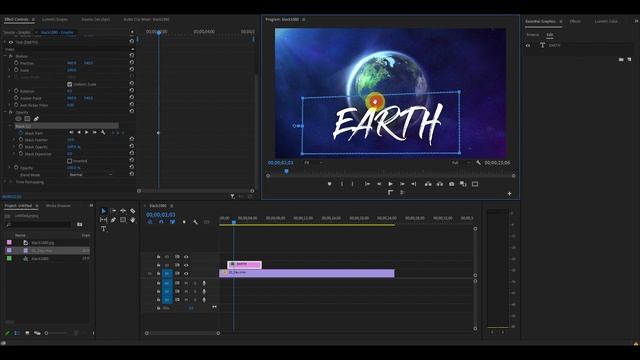Check the Inverted mask checkbox
Image resolution: width=640 pixels, height=360 pixels.
[69, 161]
